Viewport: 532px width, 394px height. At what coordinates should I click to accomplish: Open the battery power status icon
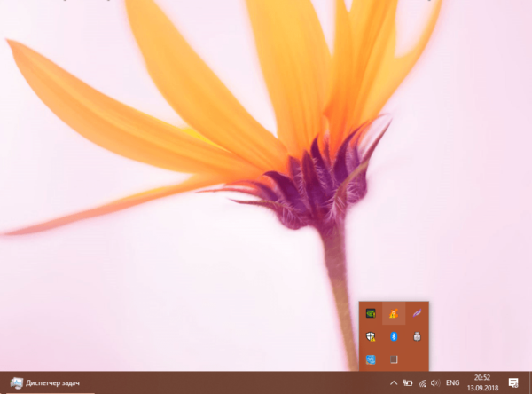(x=408, y=383)
